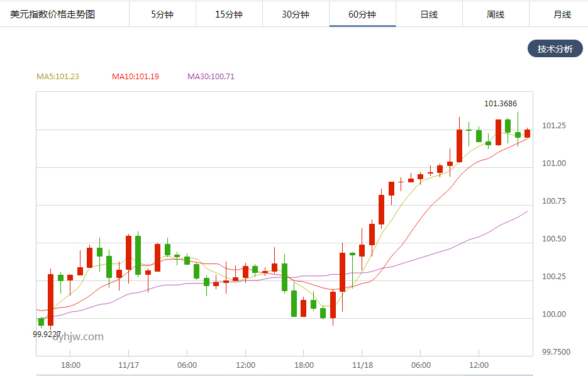
Task: Click the first 18:00 time label
Action: pyautogui.click(x=70, y=365)
